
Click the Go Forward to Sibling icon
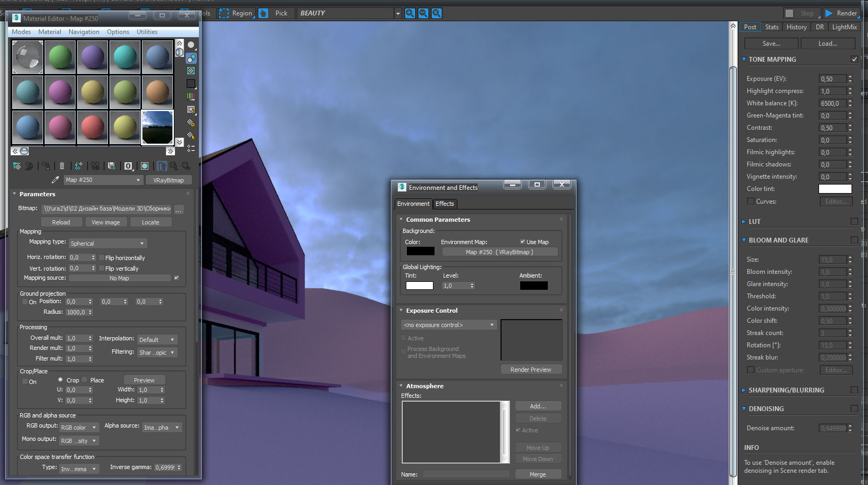[x=186, y=166]
